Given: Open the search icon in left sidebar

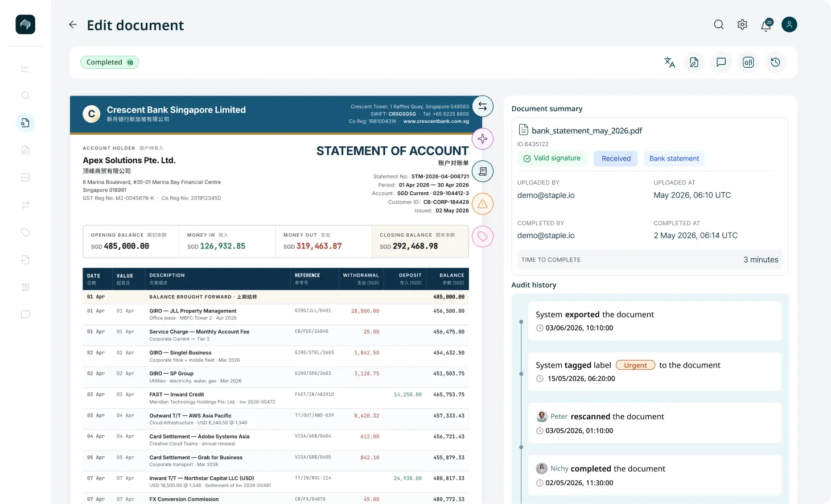Looking at the screenshot, I should [25, 96].
